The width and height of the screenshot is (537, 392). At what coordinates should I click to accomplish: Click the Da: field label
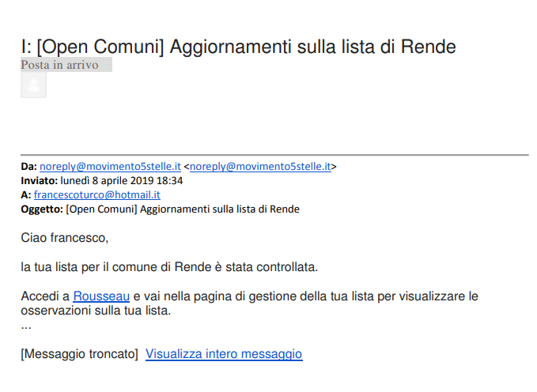pyautogui.click(x=28, y=167)
